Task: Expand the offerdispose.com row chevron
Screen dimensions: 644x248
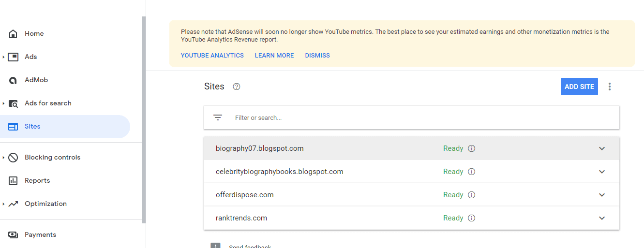Action: (602, 195)
